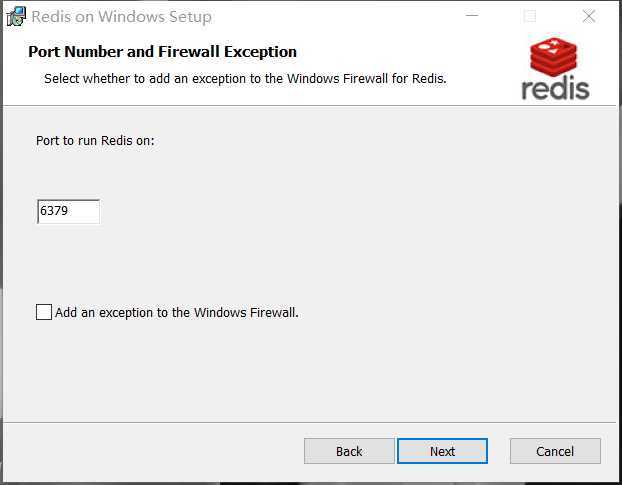
Task: Click the 'Redis on Windows Setup' title text
Action: 121,17
